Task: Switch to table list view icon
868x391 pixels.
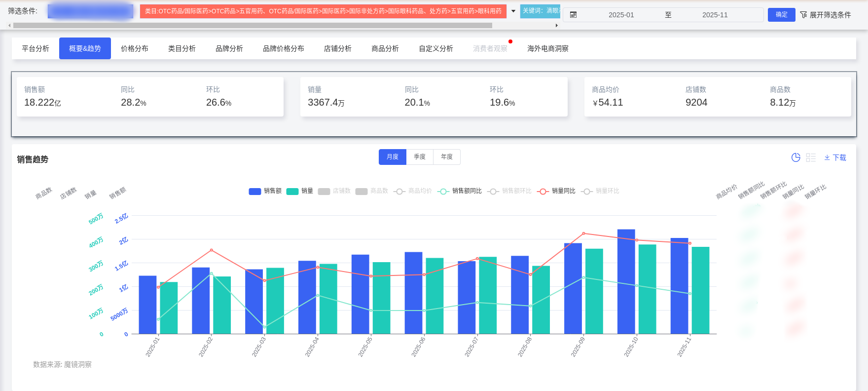Action: (x=811, y=157)
